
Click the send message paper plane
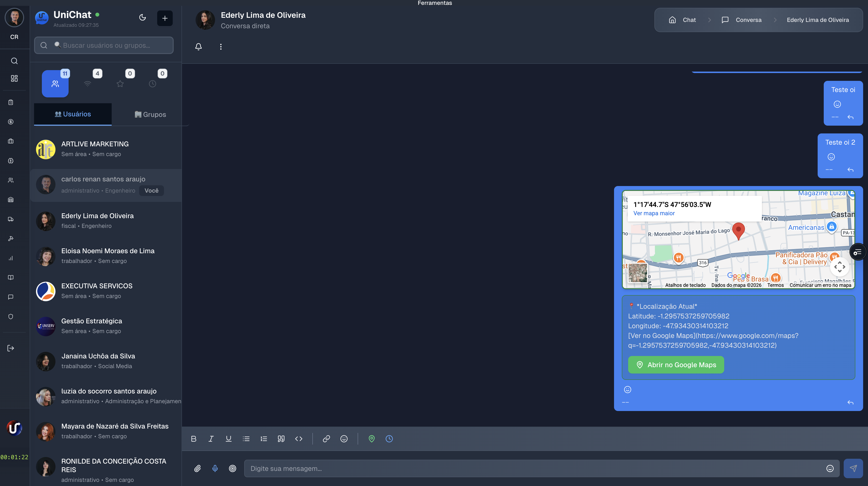pos(853,468)
